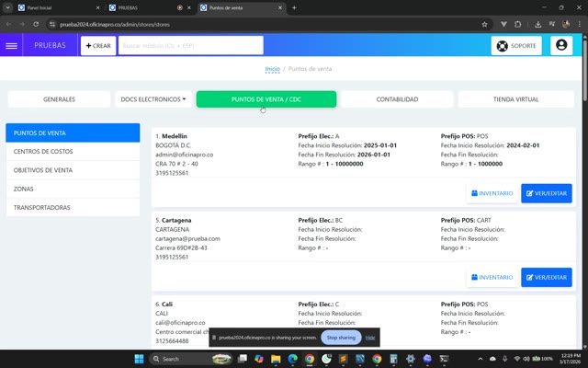The width and height of the screenshot is (588, 368).
Task: Go forward in browser history
Action: coord(22,24)
